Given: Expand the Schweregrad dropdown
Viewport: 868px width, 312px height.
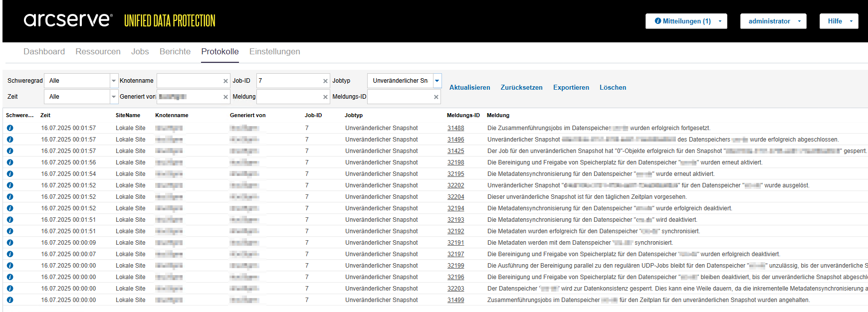Looking at the screenshot, I should tap(114, 81).
